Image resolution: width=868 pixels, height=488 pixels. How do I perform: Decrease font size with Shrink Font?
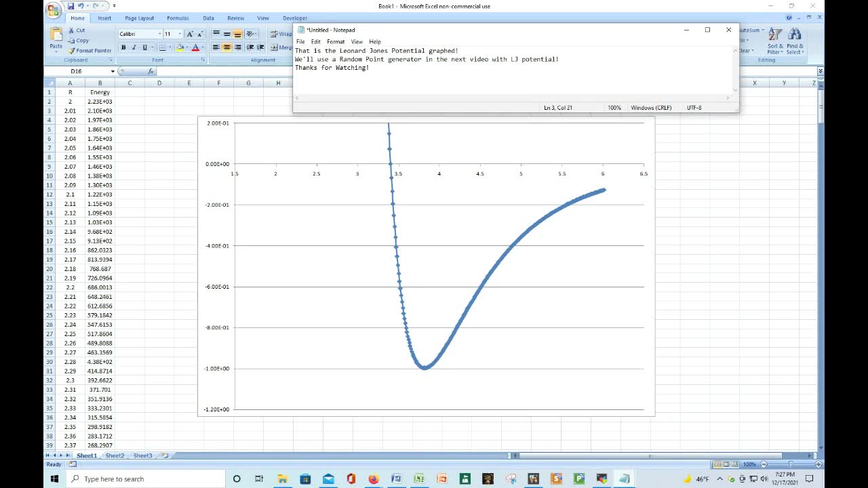coord(200,34)
